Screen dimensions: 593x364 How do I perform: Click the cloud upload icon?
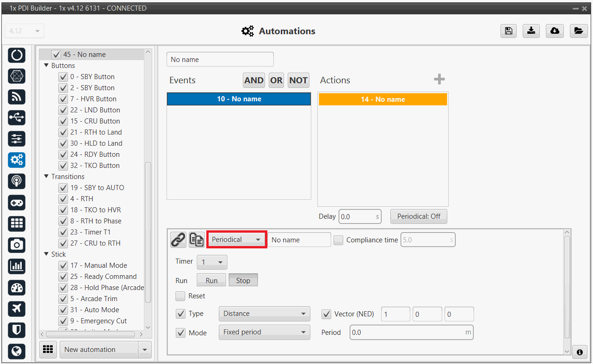coord(555,31)
